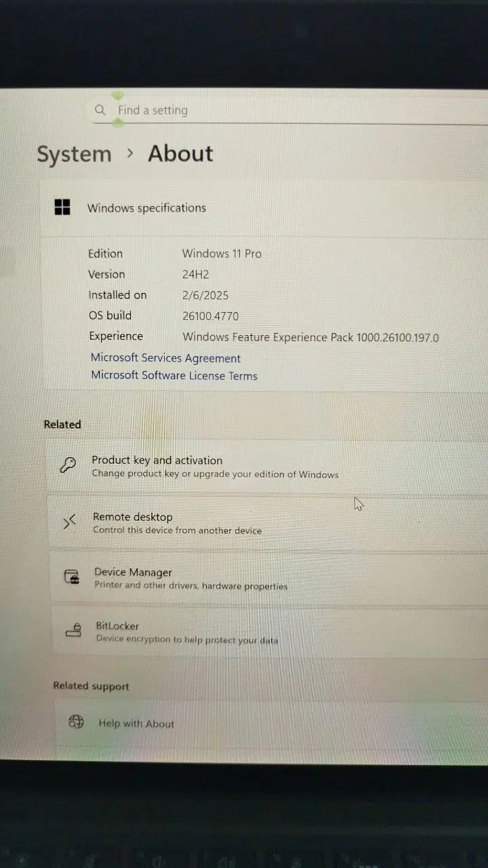Open Microsoft Services Agreement link
Viewport: 488px width, 868px height.
[x=165, y=358]
